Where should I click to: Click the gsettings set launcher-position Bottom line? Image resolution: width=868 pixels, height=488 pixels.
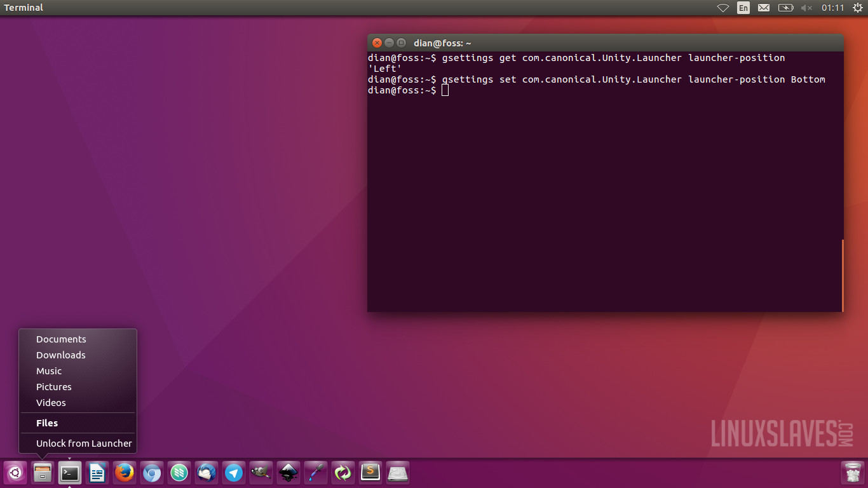tap(597, 79)
